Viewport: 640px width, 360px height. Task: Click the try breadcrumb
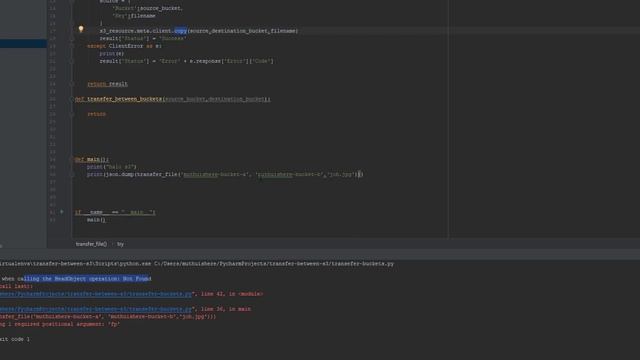[x=120, y=244]
